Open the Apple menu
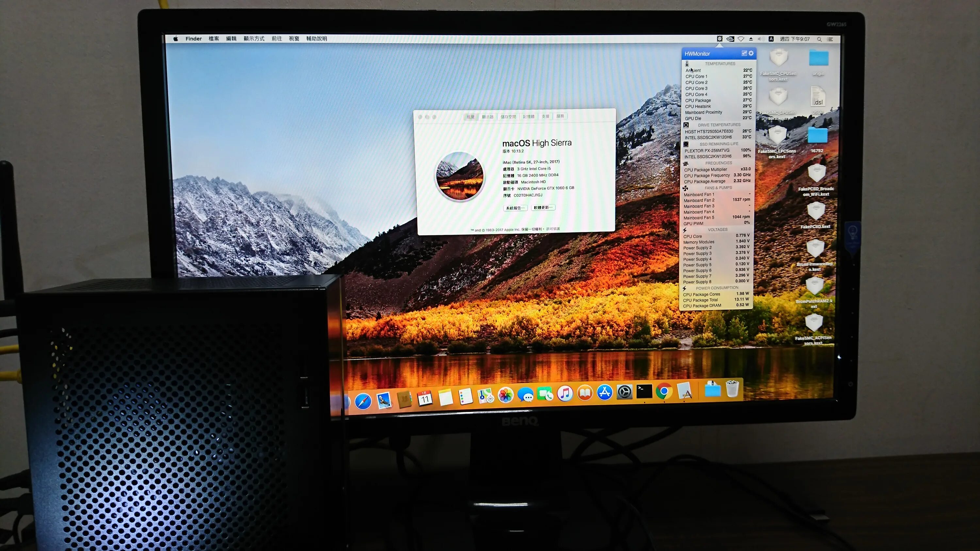 pyautogui.click(x=176, y=39)
